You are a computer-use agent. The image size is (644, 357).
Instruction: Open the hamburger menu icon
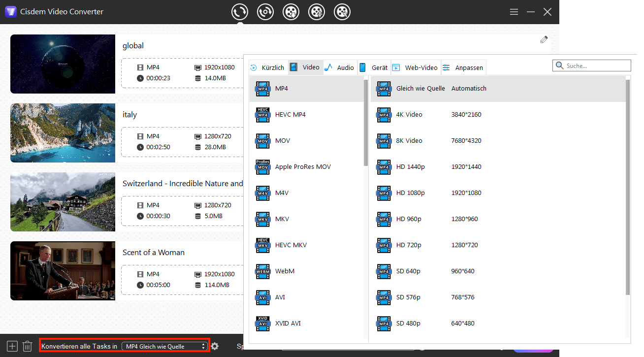click(514, 12)
